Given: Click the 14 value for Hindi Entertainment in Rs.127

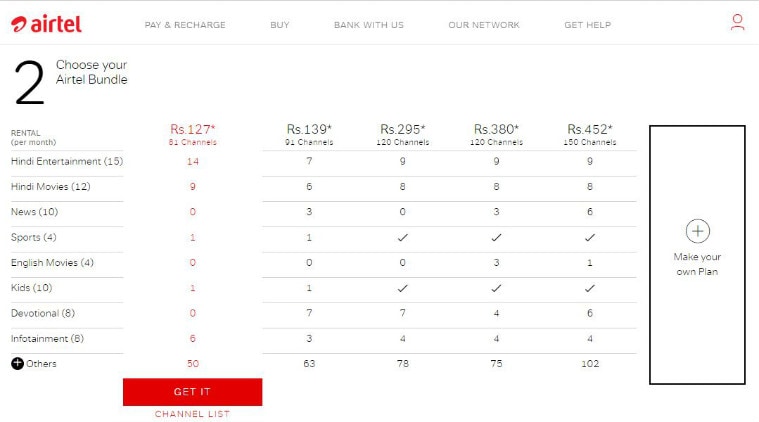Looking at the screenshot, I should tap(193, 162).
